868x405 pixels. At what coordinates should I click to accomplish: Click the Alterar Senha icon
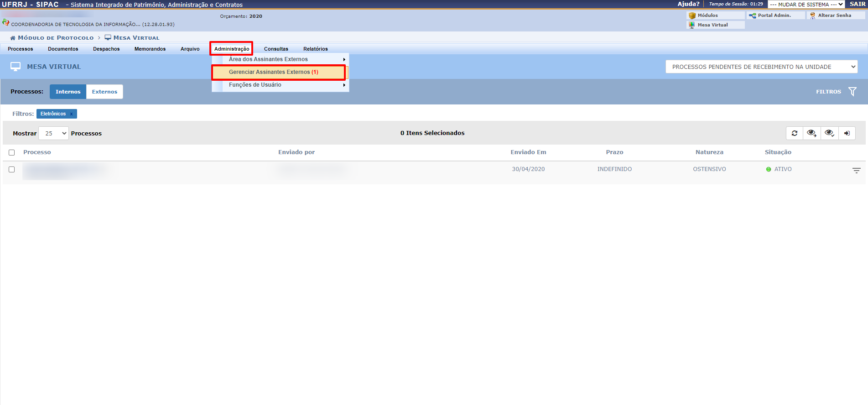(x=813, y=16)
